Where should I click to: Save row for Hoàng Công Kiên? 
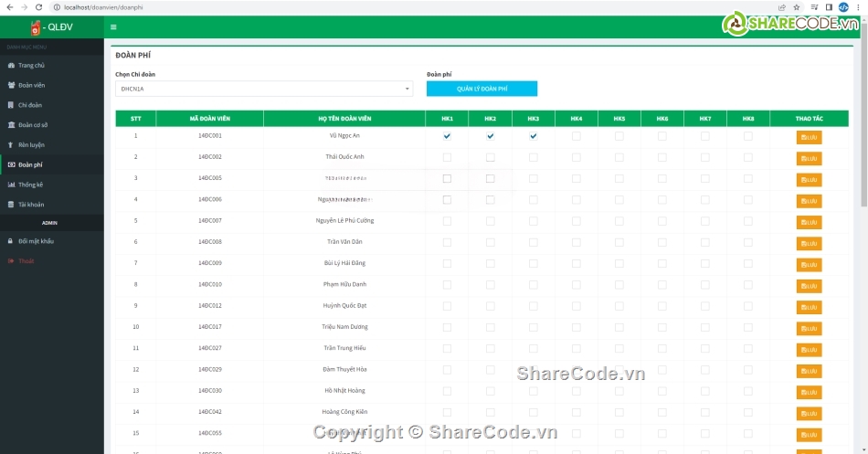pyautogui.click(x=809, y=414)
